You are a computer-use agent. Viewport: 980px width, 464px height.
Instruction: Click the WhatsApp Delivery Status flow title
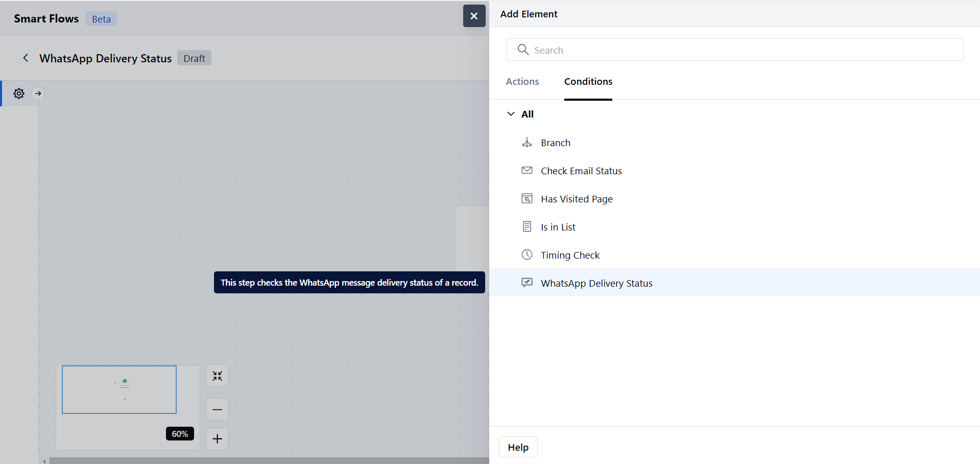[105, 58]
